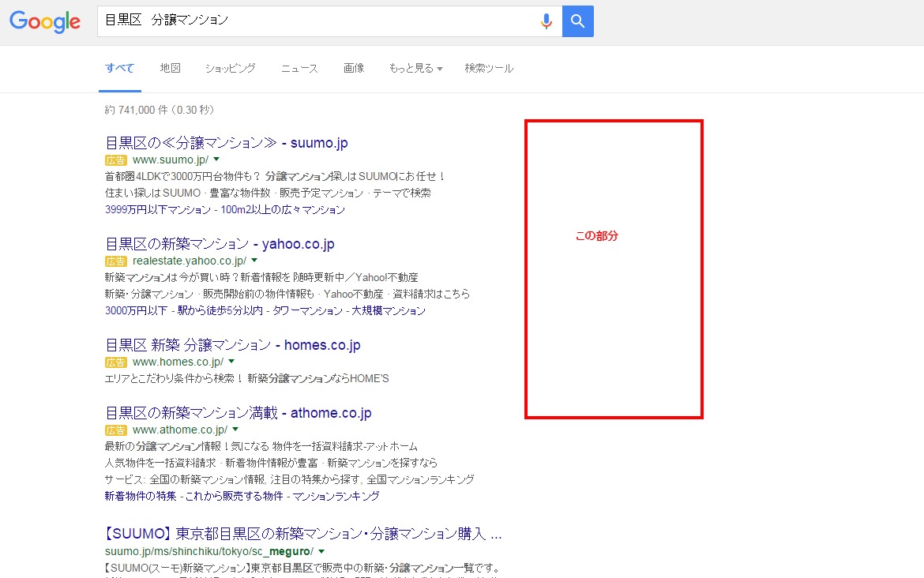Open ad title 目黒区 新築 分譲マンション - homes.co.jp
The height and width of the screenshot is (578, 924).
[x=233, y=345]
